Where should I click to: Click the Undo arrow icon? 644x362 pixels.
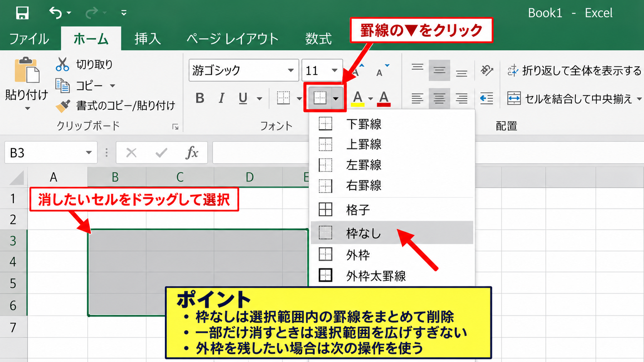pyautogui.click(x=55, y=13)
